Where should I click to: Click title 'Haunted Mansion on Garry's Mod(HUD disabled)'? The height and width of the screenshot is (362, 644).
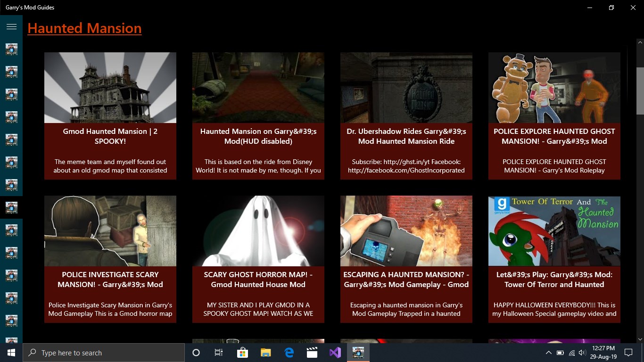point(258,136)
